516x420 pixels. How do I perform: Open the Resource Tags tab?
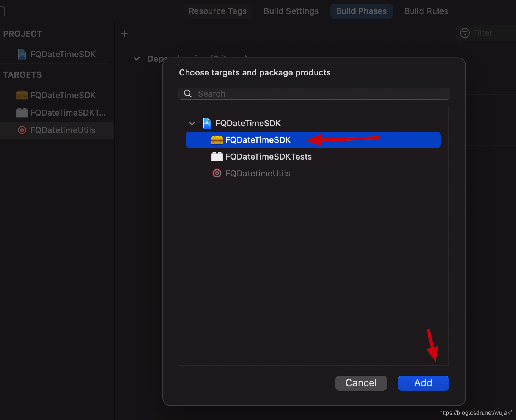(218, 11)
